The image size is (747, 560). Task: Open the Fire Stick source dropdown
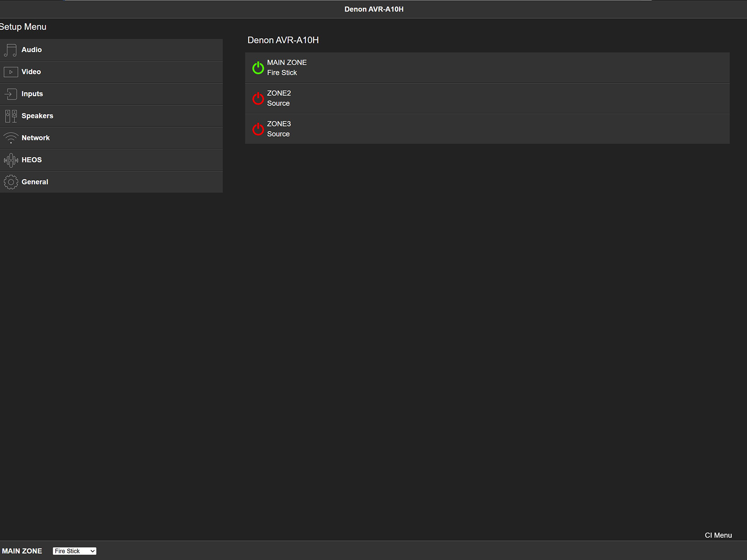[75, 551]
